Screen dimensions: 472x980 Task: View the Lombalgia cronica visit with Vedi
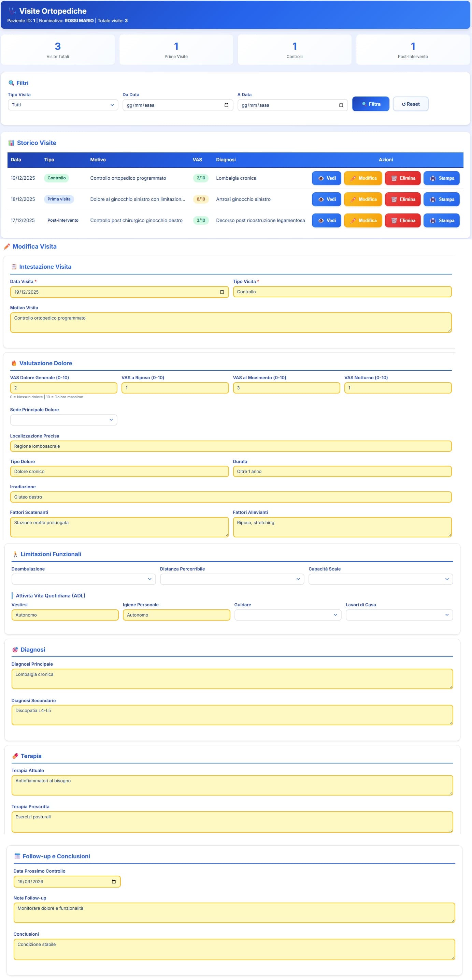point(326,178)
